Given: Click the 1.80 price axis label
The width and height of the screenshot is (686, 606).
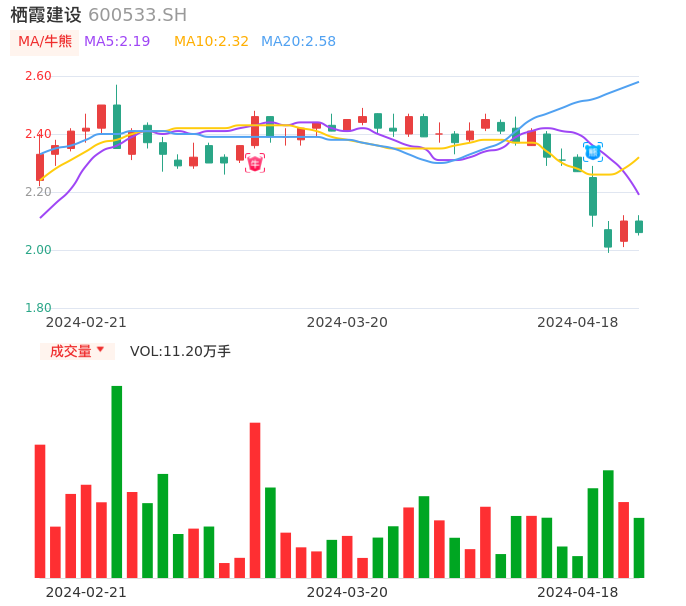Looking at the screenshot, I should pos(37,308).
